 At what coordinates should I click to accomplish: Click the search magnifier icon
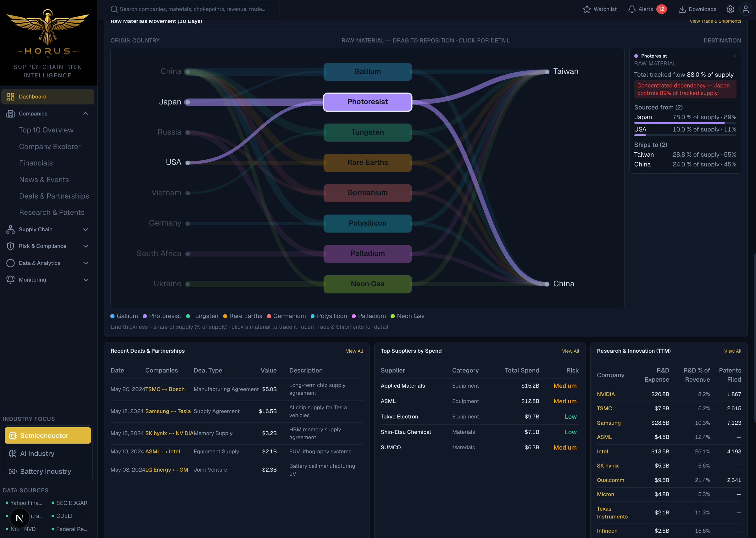(114, 9)
